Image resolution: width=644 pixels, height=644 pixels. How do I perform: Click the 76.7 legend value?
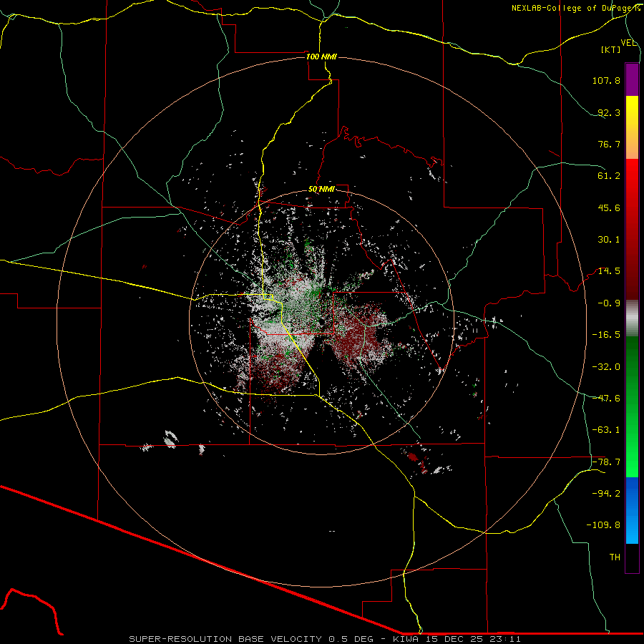click(x=609, y=144)
